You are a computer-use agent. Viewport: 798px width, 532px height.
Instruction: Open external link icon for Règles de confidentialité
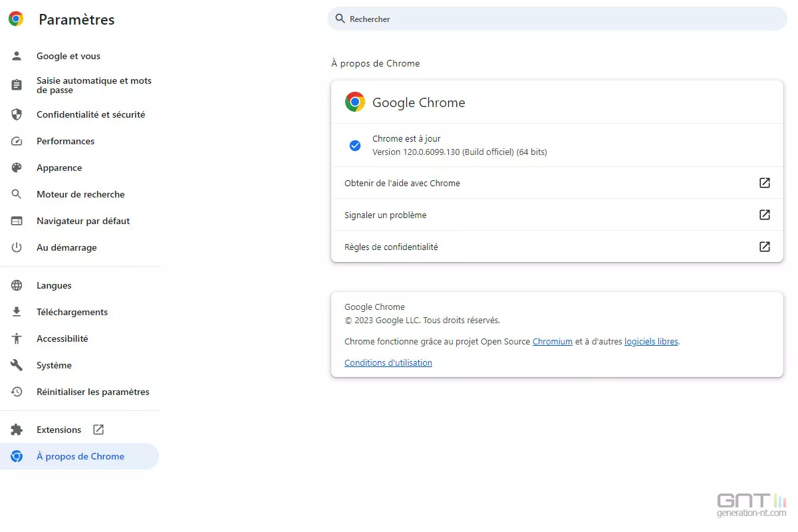(765, 247)
